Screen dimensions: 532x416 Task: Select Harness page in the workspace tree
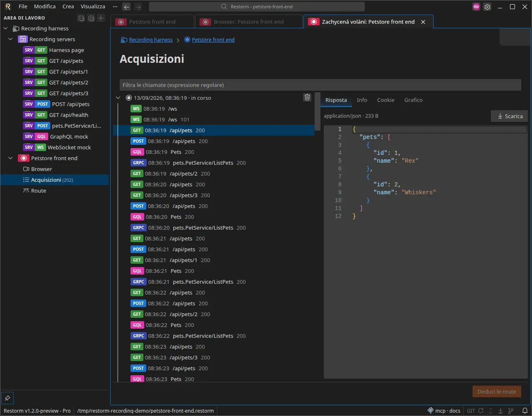click(x=54, y=50)
